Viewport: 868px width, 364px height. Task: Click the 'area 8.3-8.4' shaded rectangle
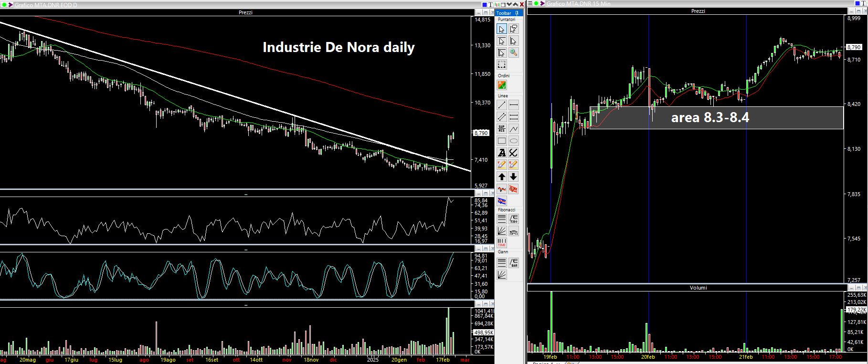point(716,117)
